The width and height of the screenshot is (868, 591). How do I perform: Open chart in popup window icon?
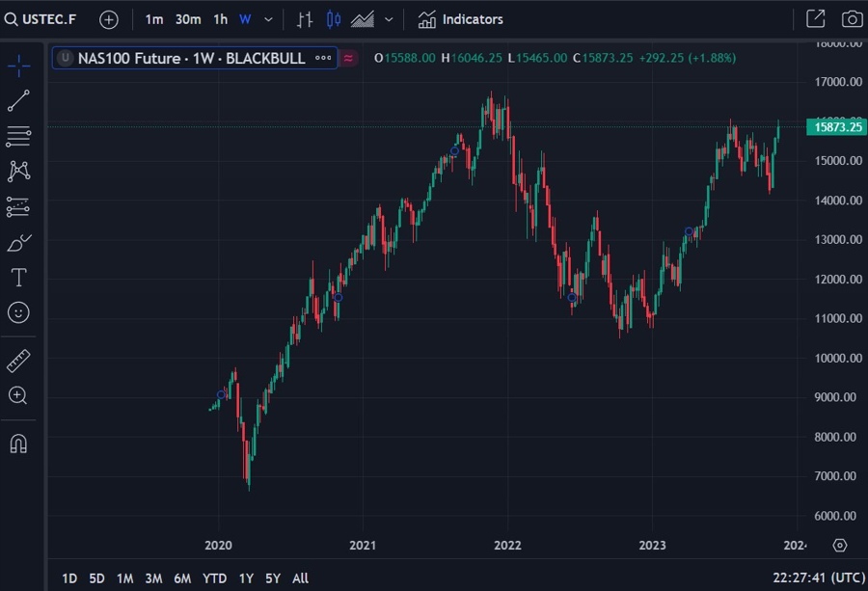(815, 19)
